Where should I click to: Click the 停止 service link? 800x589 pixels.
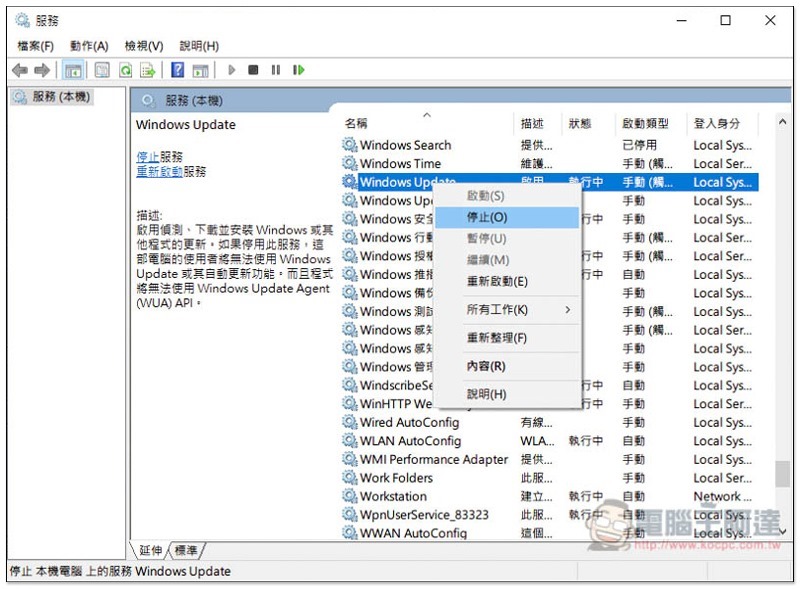tap(148, 157)
